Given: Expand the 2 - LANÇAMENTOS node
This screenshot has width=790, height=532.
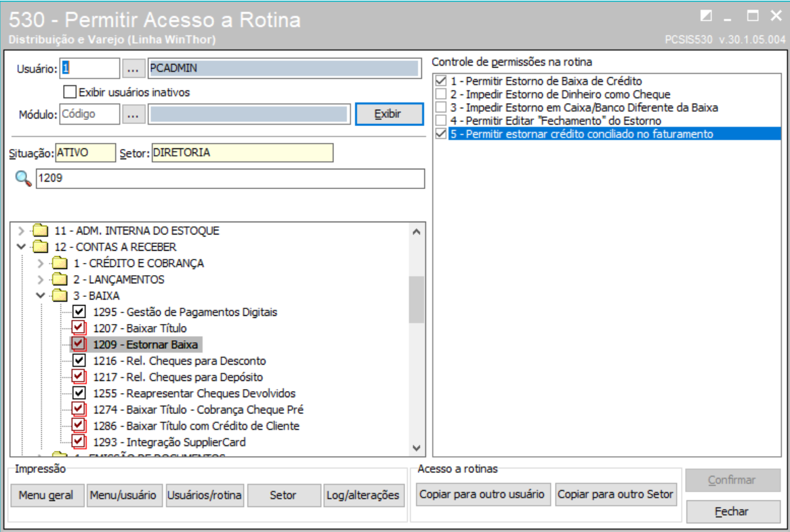Looking at the screenshot, I should tap(40, 279).
